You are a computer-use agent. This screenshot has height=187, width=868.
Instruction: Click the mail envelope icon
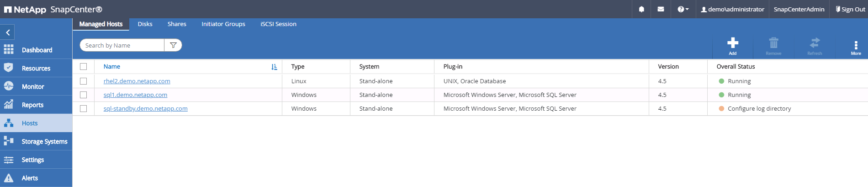(x=661, y=9)
